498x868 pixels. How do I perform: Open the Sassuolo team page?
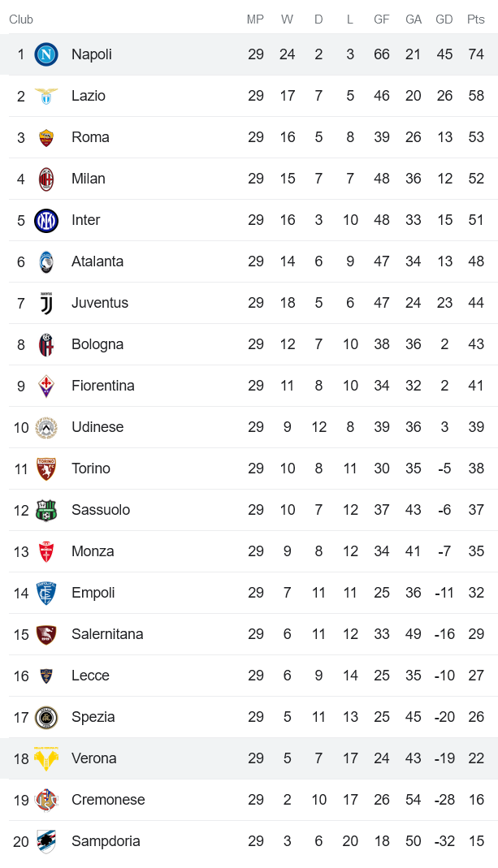tap(101, 510)
